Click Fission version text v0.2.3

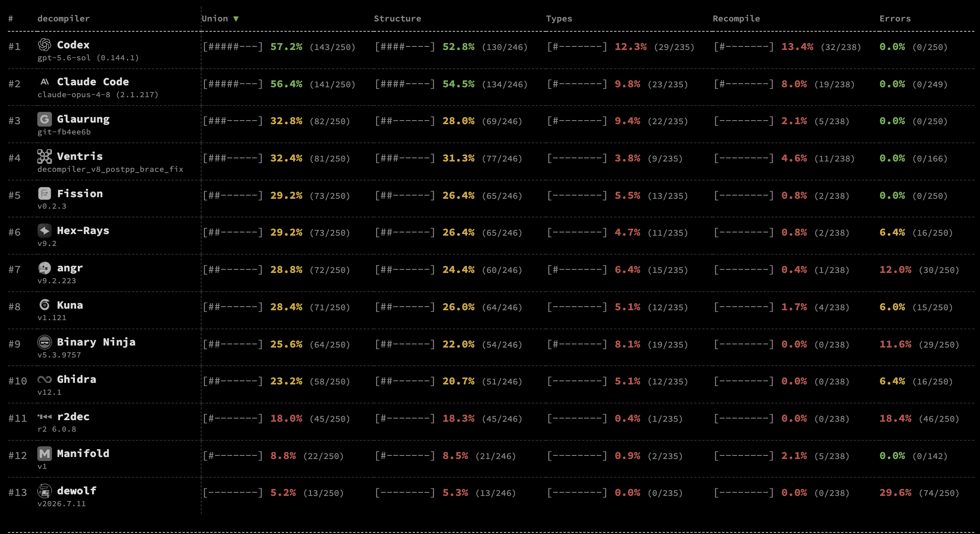point(52,206)
